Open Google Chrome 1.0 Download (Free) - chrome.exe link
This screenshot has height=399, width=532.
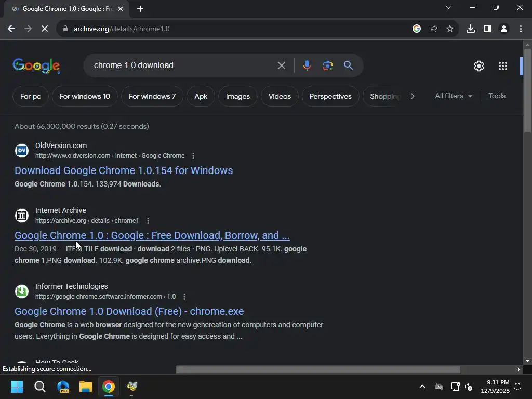[x=129, y=312]
